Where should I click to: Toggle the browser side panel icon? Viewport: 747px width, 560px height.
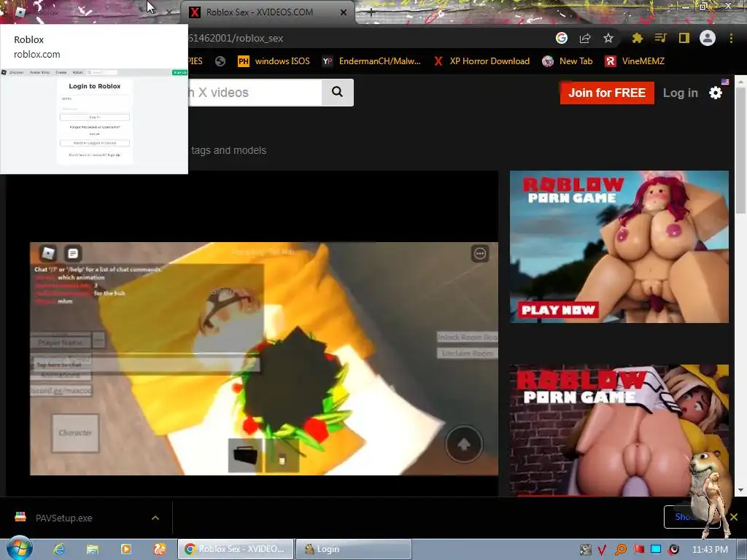tap(684, 38)
